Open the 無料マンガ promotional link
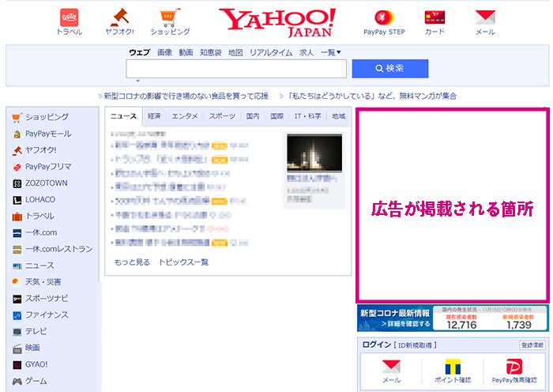Image resolution: width=553 pixels, height=392 pixels. [x=372, y=96]
